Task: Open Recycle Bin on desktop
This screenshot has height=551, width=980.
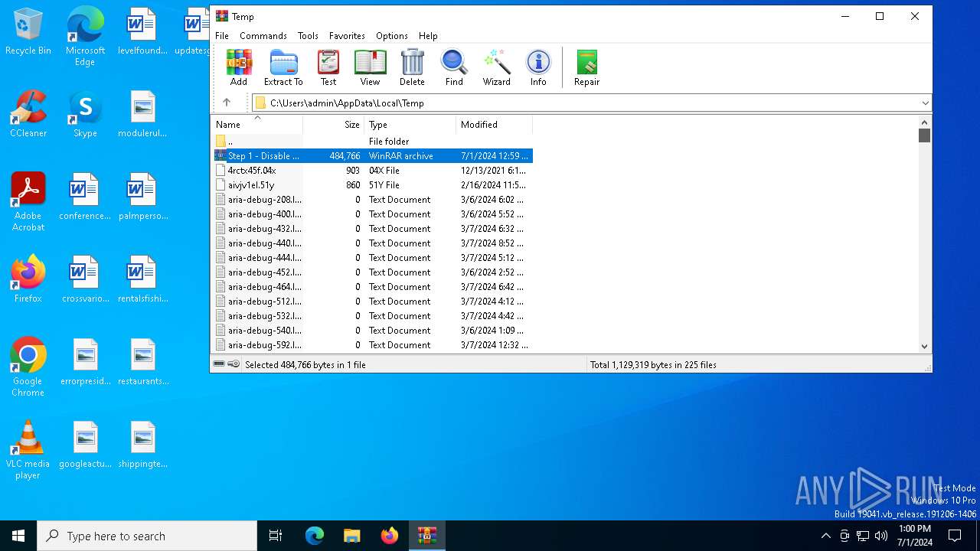Action: tap(28, 32)
